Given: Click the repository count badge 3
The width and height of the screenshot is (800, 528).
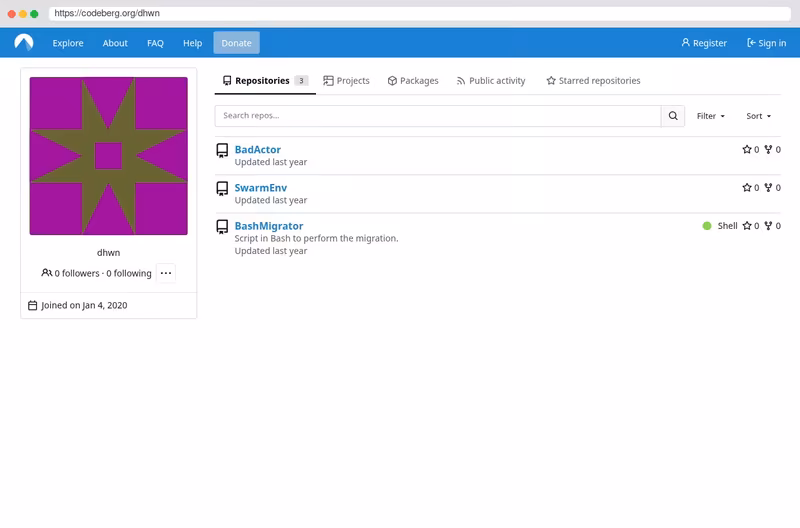Looking at the screenshot, I should 301,81.
